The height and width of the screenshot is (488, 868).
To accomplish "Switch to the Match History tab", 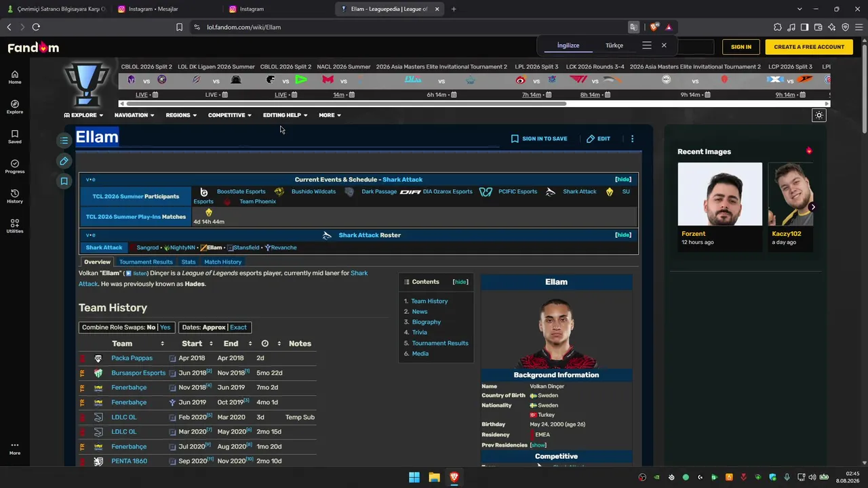I will point(222,262).
